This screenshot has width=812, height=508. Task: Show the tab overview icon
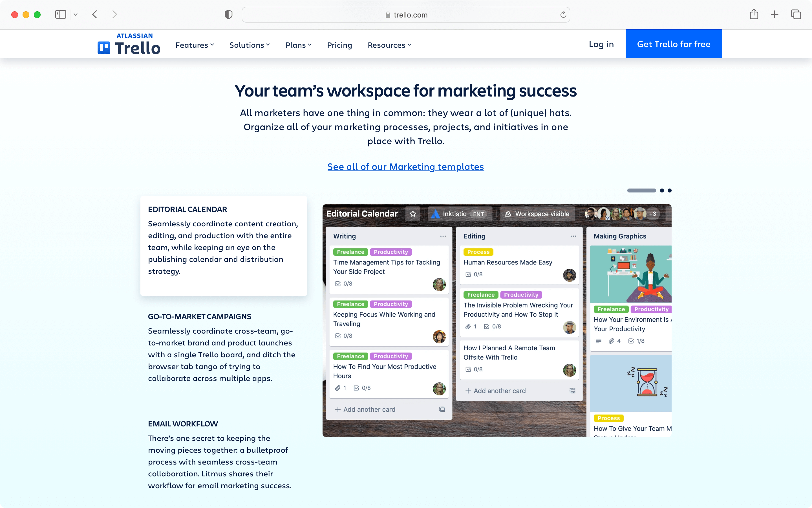coord(796,14)
